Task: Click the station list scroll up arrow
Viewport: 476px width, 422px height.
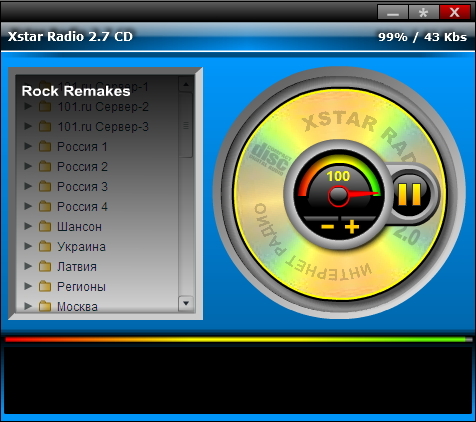Action: 186,84
